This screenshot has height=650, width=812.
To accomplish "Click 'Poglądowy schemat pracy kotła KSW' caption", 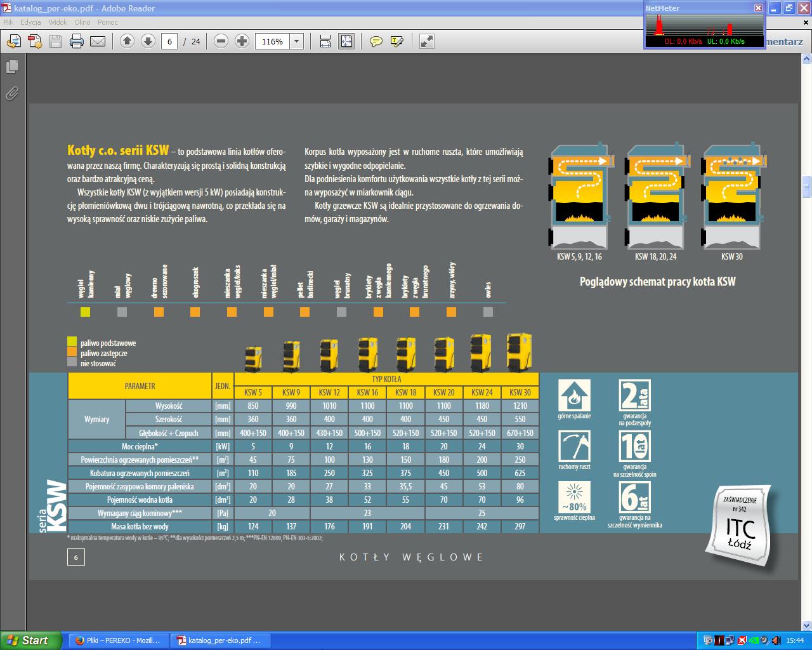I will click(x=658, y=282).
